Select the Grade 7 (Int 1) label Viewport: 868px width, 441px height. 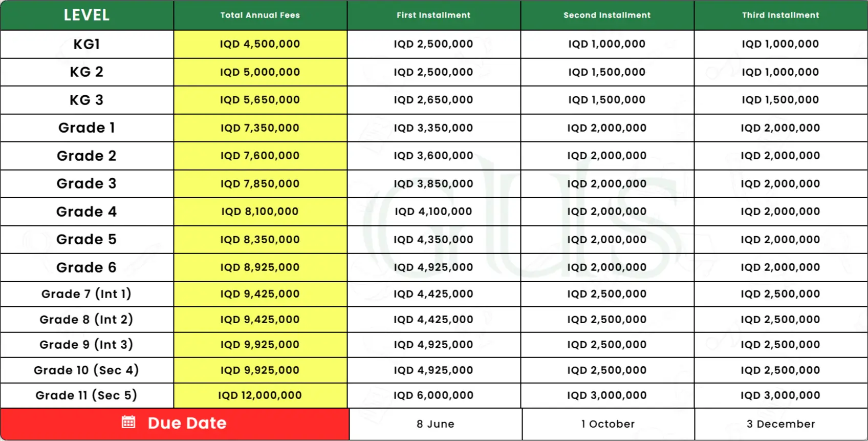click(86, 294)
